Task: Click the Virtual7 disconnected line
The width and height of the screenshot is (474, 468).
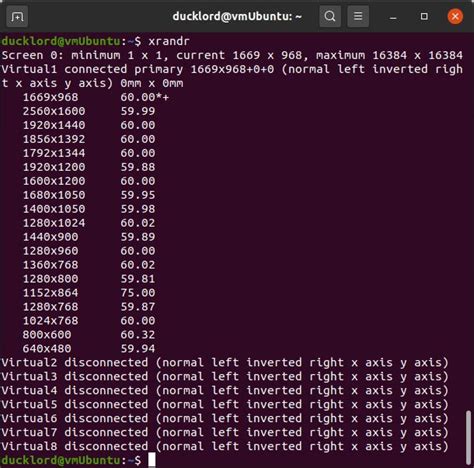Action: 225,433
